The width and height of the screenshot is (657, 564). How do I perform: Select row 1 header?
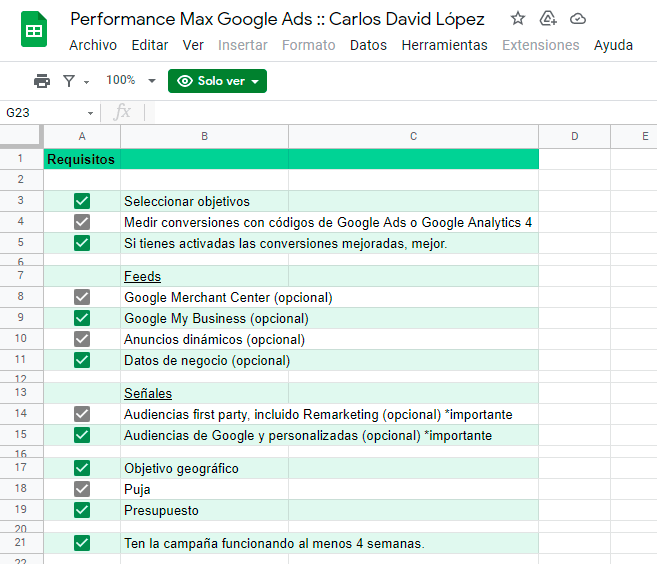[x=20, y=159]
